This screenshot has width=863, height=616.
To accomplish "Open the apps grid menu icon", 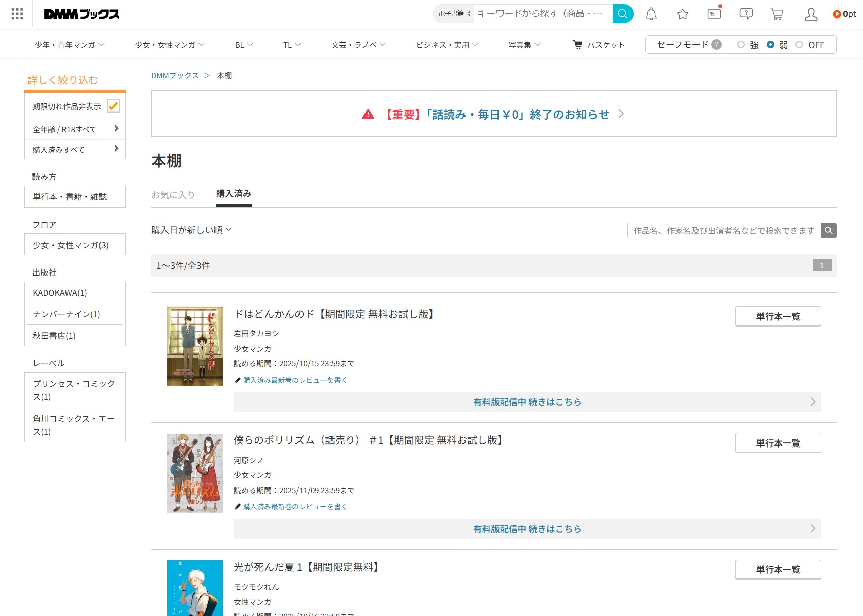I will (17, 14).
